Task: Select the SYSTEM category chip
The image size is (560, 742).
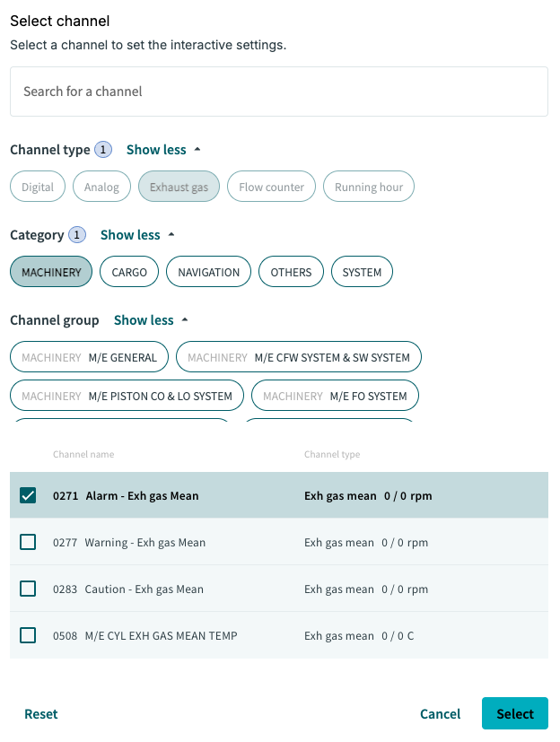Action: point(363,272)
